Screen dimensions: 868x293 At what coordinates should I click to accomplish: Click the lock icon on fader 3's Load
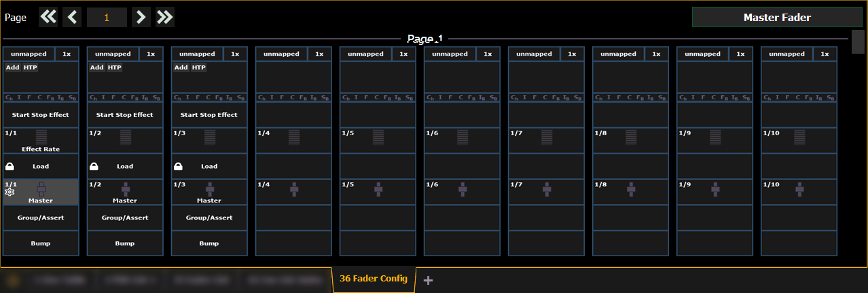point(178,166)
